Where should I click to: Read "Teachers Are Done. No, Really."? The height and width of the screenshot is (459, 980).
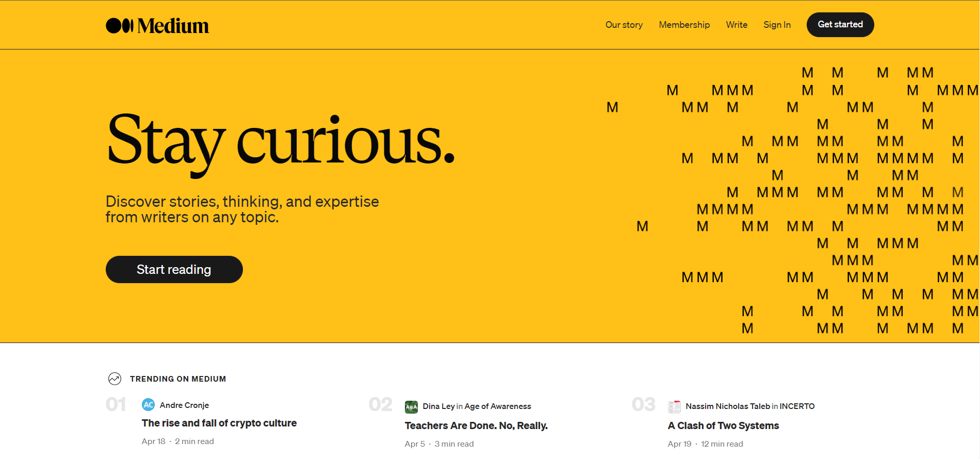point(476,425)
